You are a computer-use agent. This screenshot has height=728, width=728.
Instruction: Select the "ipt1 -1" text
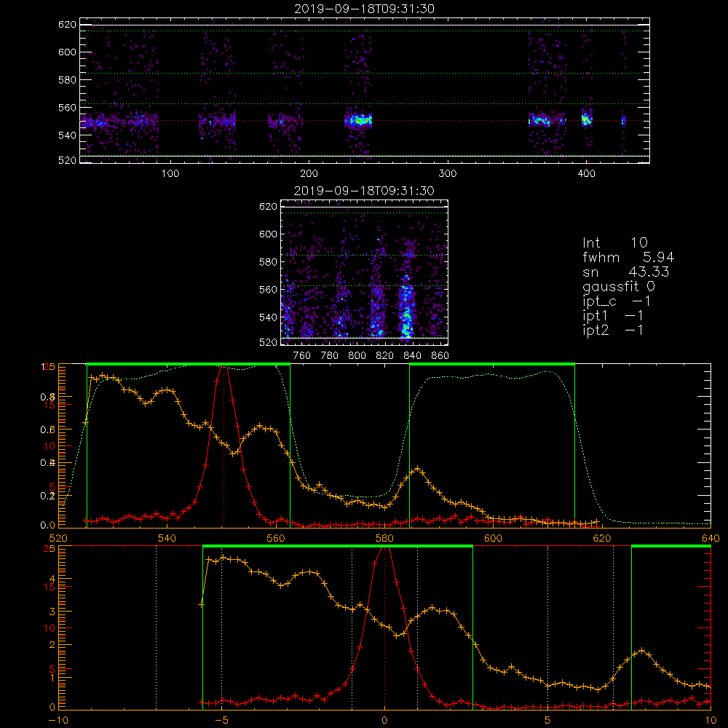coord(613,316)
